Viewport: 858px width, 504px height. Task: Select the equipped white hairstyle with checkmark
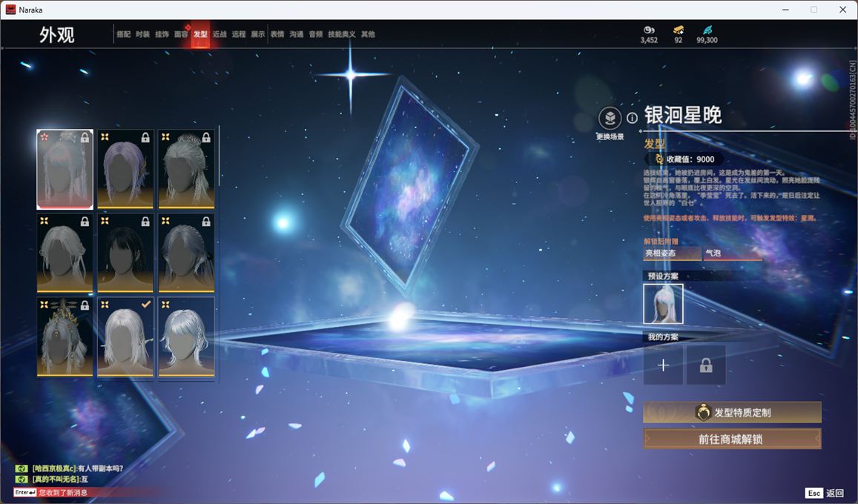point(125,337)
